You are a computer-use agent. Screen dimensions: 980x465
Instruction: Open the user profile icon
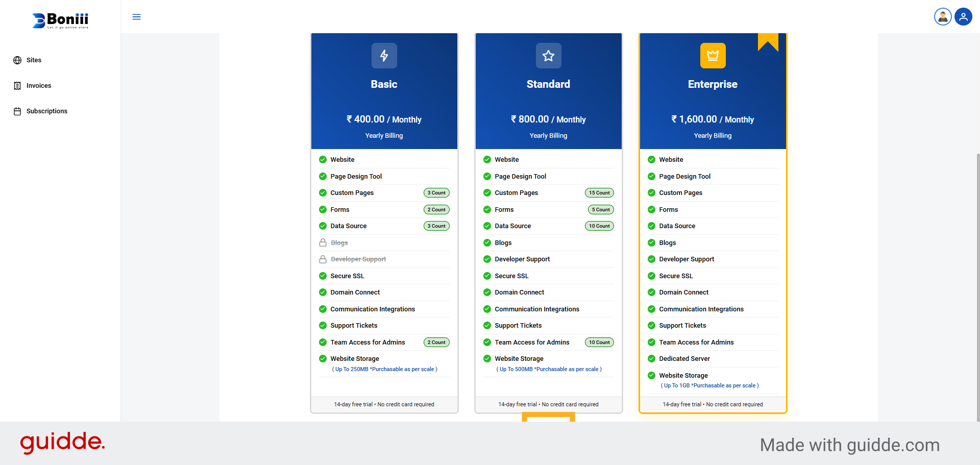(x=963, y=17)
